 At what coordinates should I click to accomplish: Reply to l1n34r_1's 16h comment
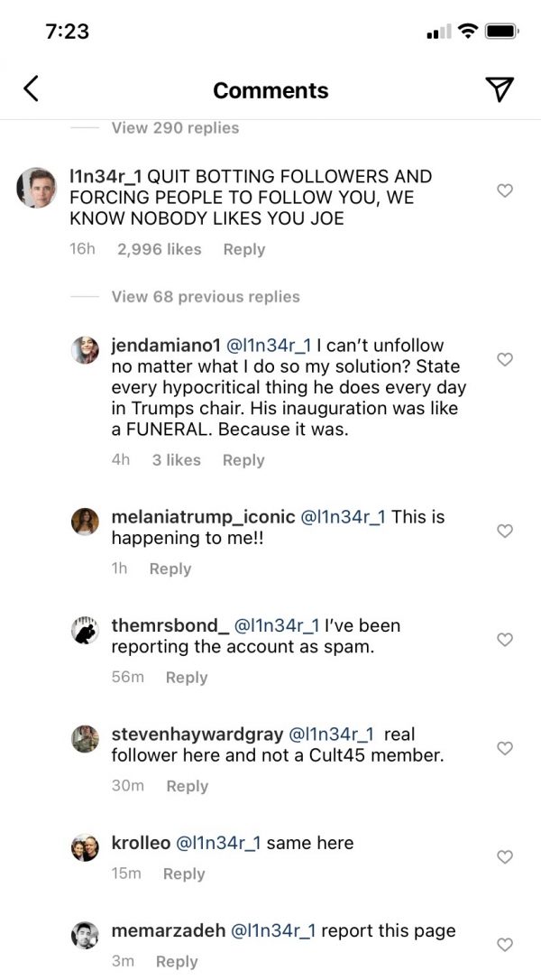coord(244,249)
